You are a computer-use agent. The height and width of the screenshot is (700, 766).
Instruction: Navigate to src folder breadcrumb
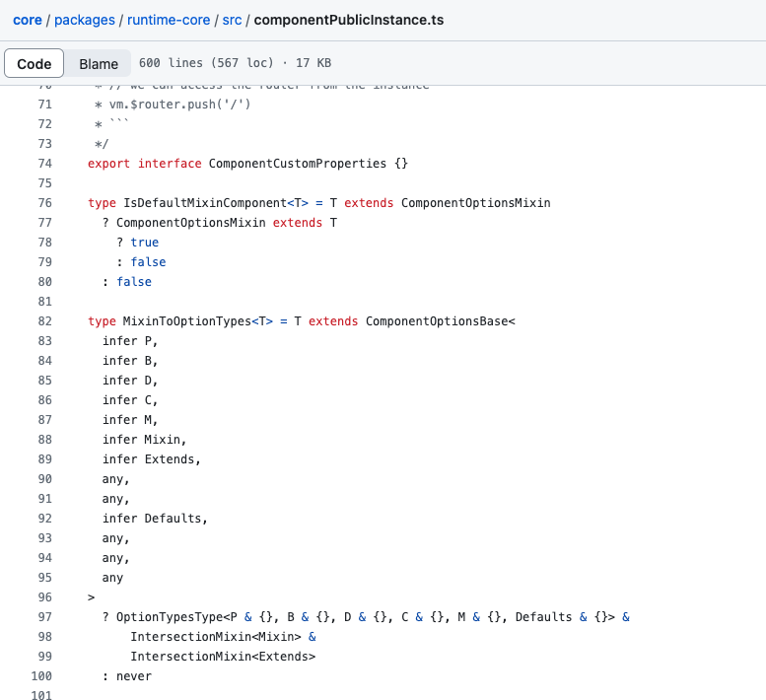pyautogui.click(x=232, y=20)
